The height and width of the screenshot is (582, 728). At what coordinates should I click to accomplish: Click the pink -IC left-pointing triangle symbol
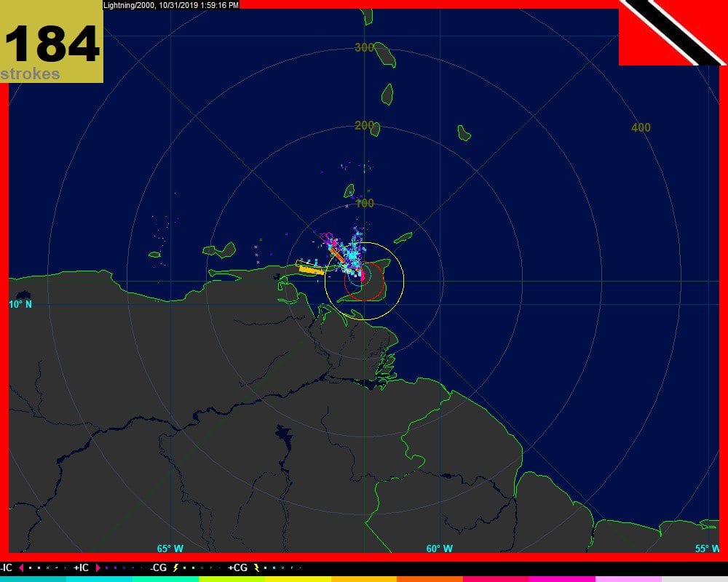(x=21, y=567)
